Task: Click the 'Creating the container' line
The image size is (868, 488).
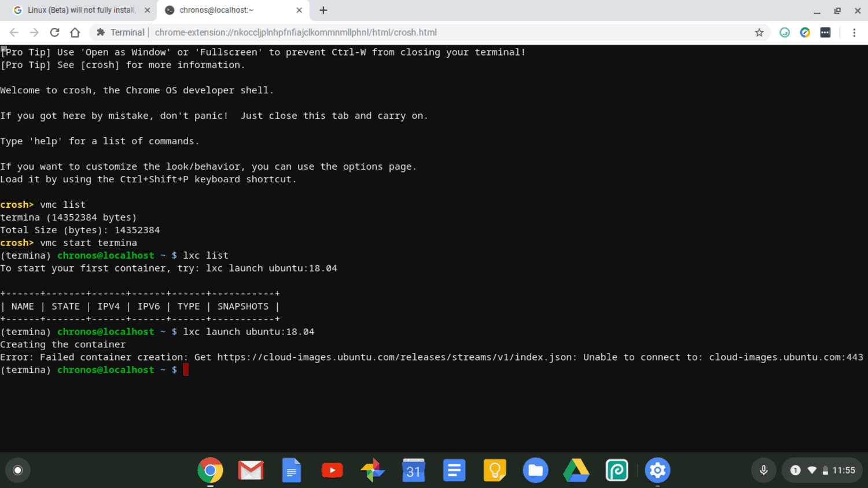Action: point(62,344)
